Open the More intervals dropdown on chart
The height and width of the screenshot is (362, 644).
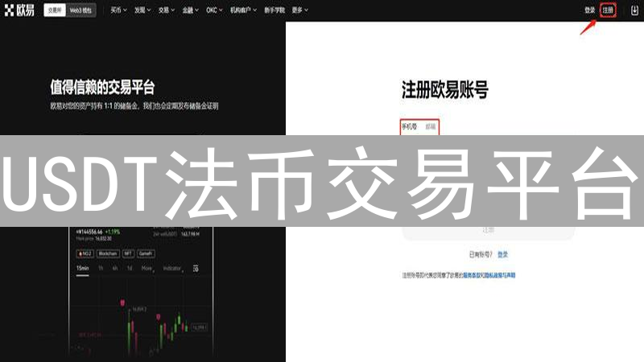click(147, 269)
